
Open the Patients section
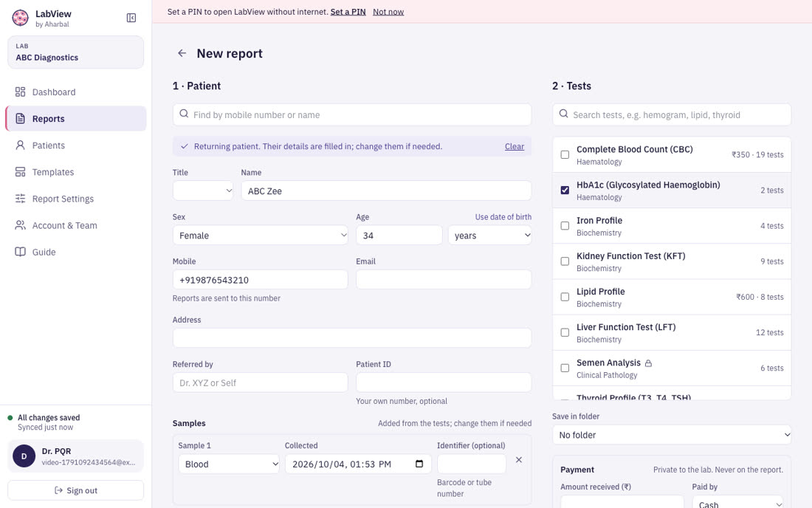coord(75,145)
